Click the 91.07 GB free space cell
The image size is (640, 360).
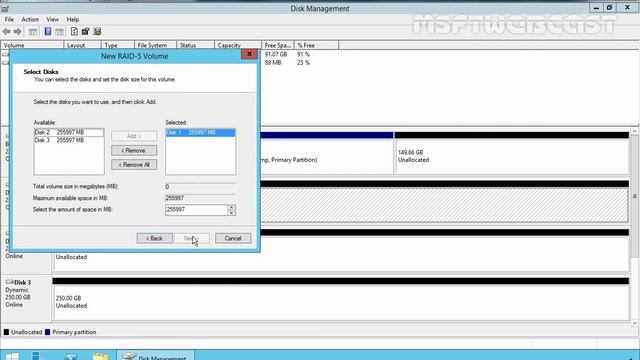pyautogui.click(x=276, y=54)
